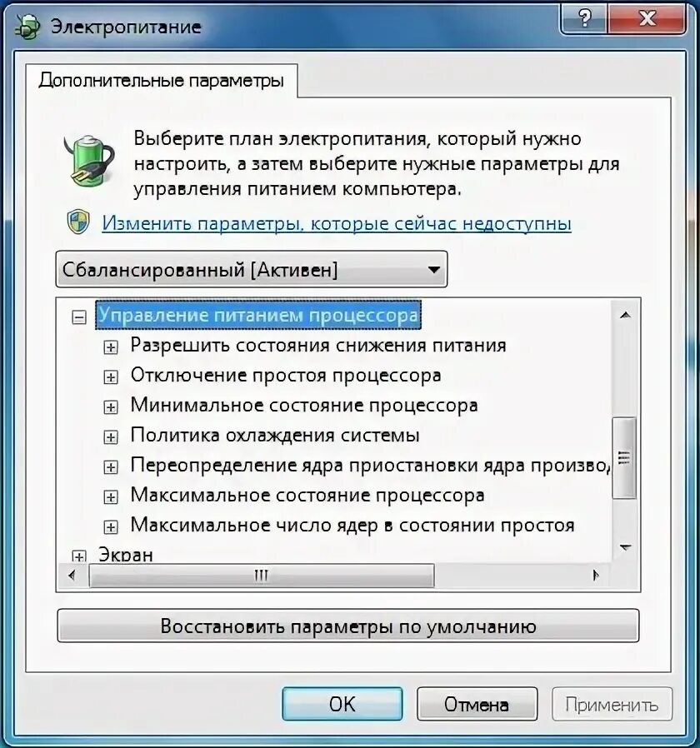
Task: Expand Максимальное состояние процессора item
Action: [111, 496]
